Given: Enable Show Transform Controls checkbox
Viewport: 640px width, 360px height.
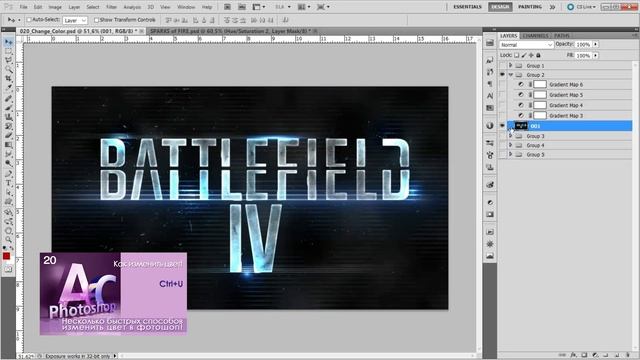Looking at the screenshot, I should pos(96,20).
